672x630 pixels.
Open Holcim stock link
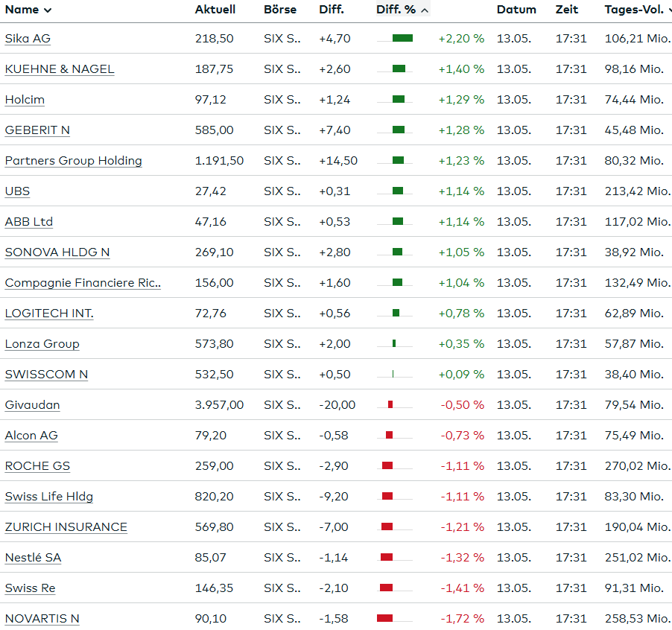(x=25, y=99)
